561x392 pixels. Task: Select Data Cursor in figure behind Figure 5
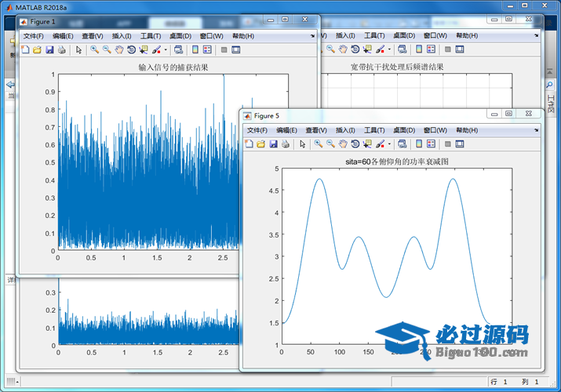367,49
